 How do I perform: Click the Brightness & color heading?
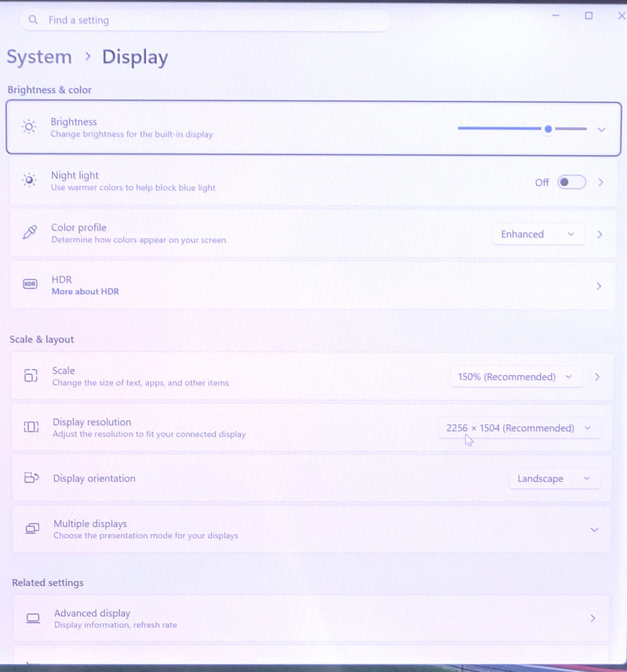(x=49, y=90)
